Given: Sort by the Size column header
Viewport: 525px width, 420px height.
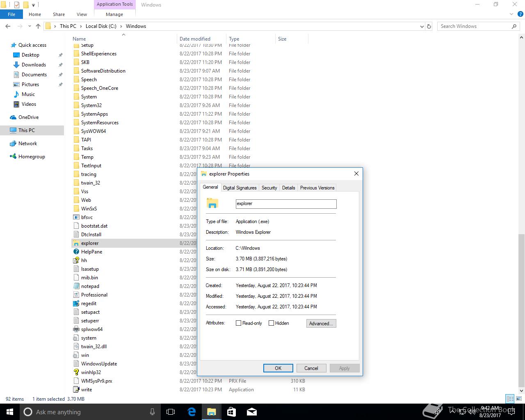Looking at the screenshot, I should (291, 39).
